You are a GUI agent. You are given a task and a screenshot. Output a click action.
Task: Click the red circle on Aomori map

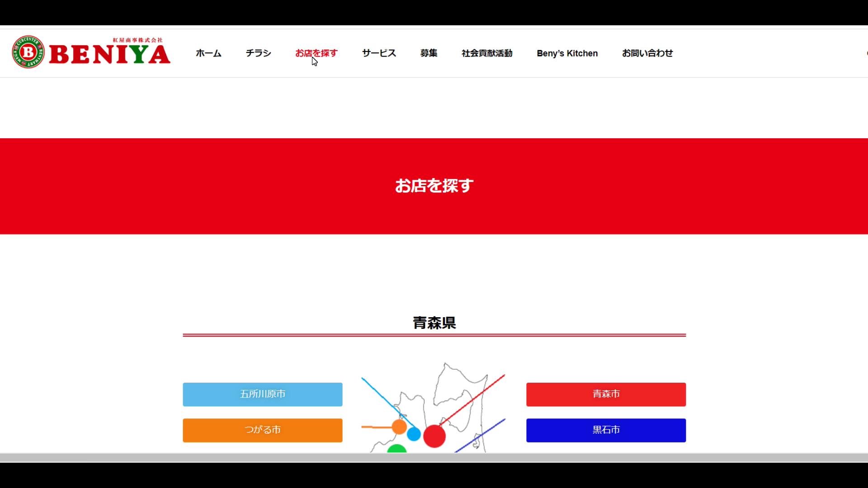(434, 436)
